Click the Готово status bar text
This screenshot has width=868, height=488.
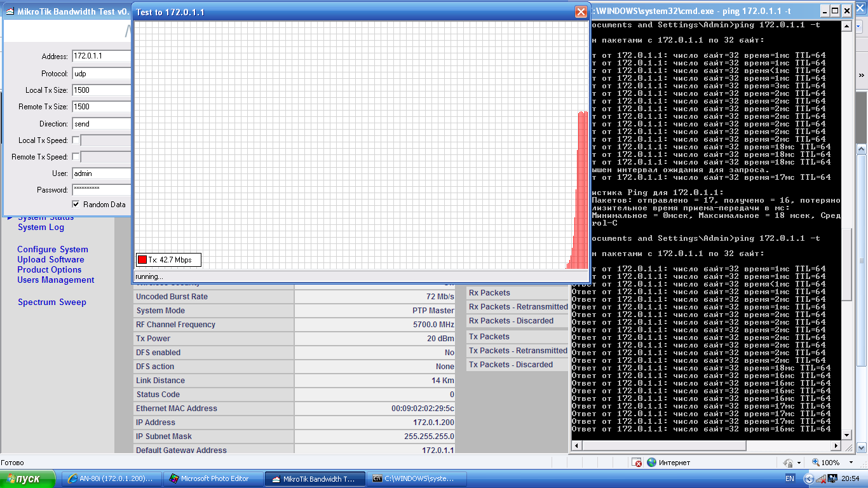[12, 463]
